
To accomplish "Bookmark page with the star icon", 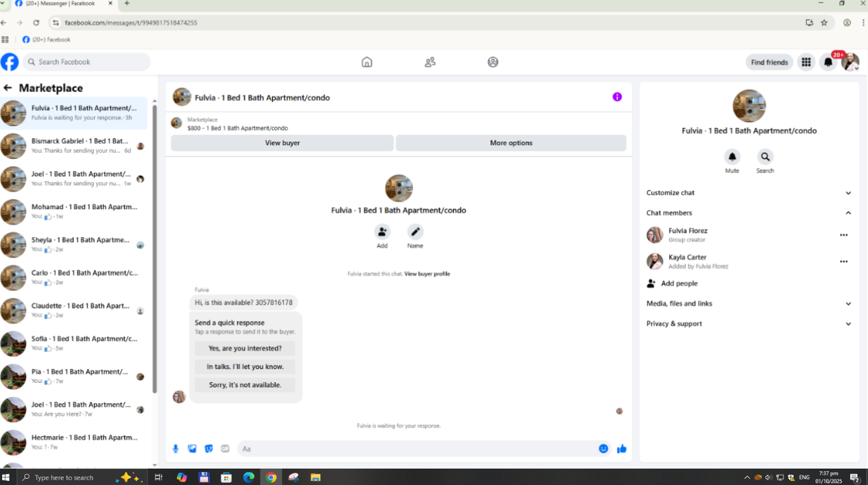I will coord(824,22).
